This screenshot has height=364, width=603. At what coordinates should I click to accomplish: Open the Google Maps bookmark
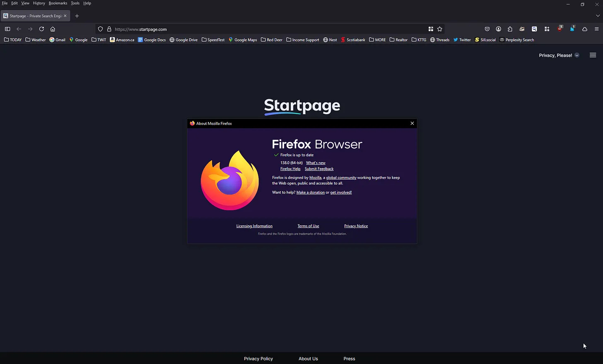coord(243,40)
